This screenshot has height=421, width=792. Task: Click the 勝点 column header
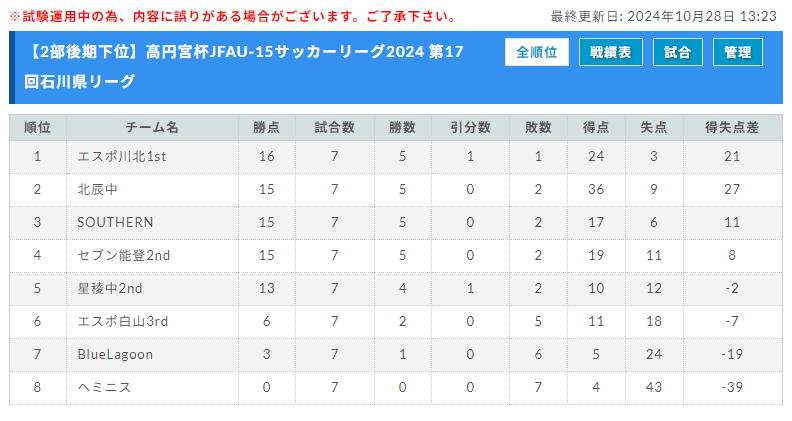point(267,127)
